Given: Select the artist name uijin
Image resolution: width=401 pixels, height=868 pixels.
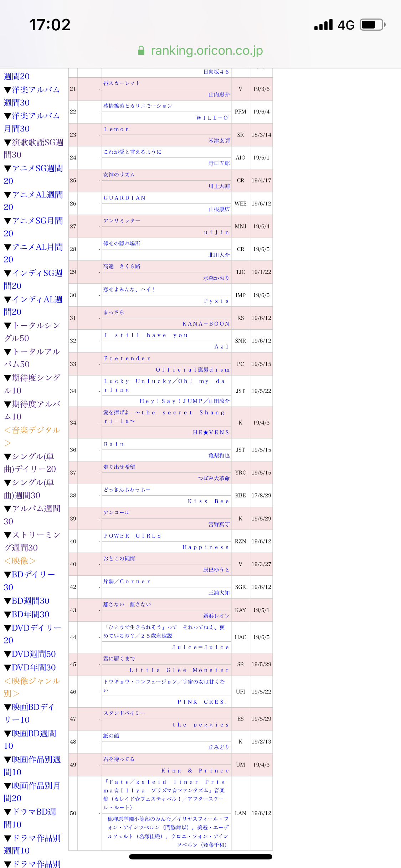Looking at the screenshot, I should tap(217, 232).
